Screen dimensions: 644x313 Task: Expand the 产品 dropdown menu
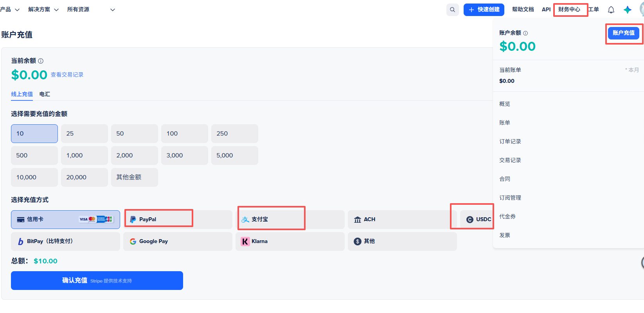coord(10,10)
